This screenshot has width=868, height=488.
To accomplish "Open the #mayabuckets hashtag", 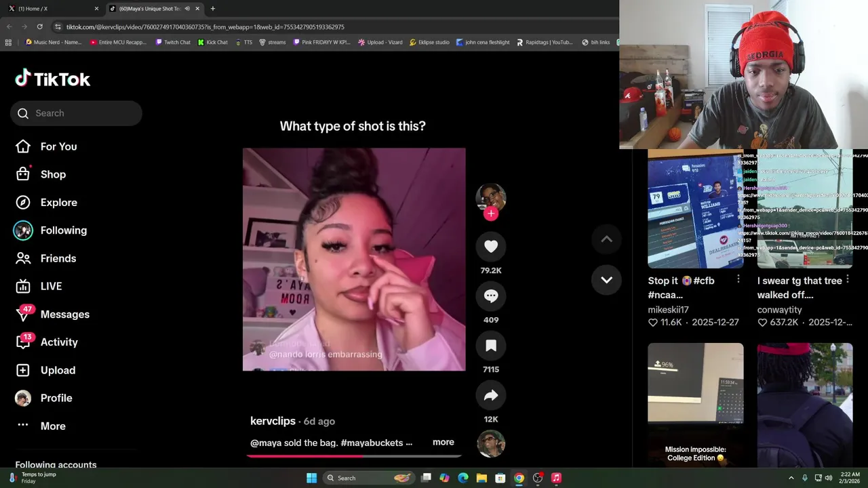I will click(372, 443).
